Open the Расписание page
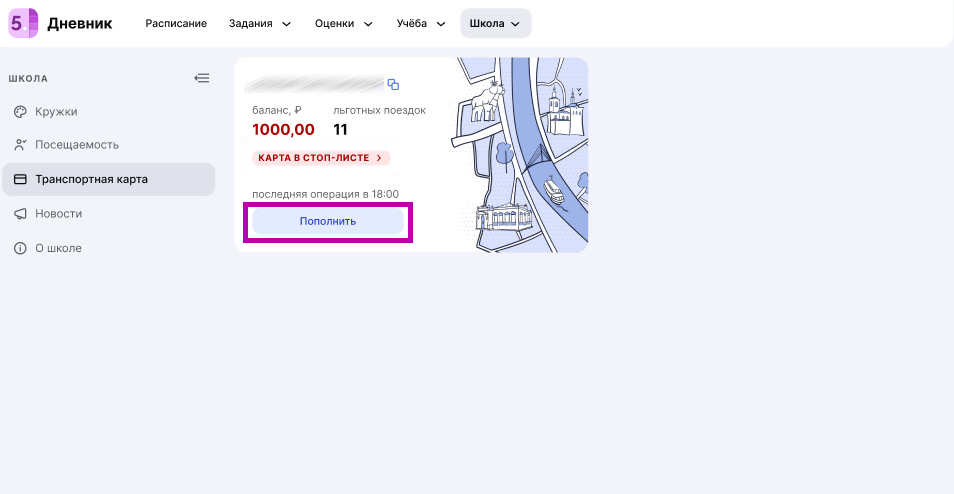 (x=176, y=24)
